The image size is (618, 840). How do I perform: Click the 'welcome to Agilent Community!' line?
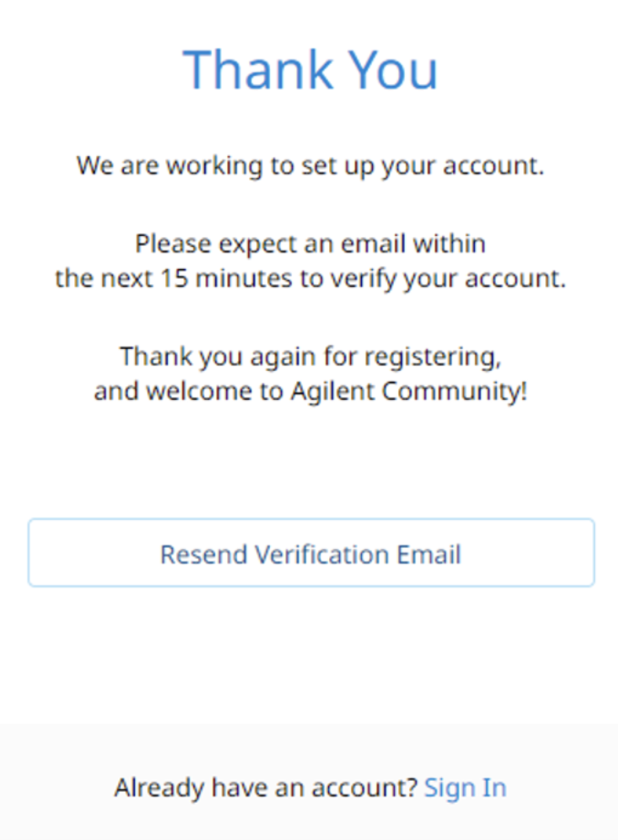[310, 392]
